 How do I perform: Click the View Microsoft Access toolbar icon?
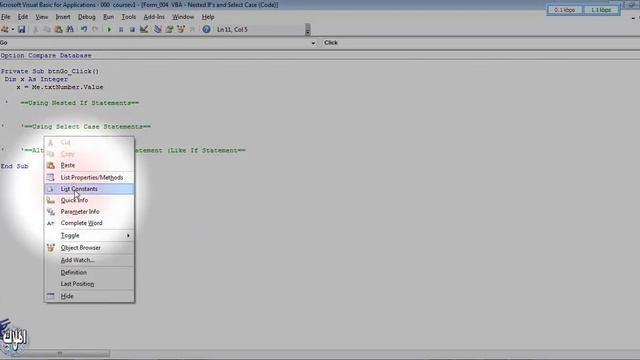click(4, 29)
